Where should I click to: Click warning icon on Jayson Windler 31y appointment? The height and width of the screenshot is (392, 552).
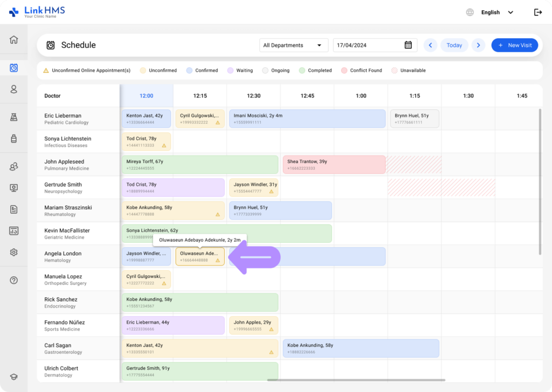(x=272, y=192)
